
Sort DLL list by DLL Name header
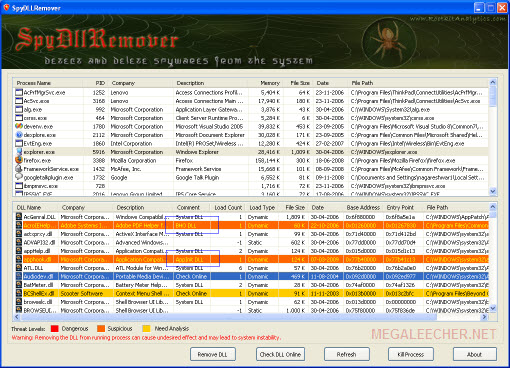36,207
